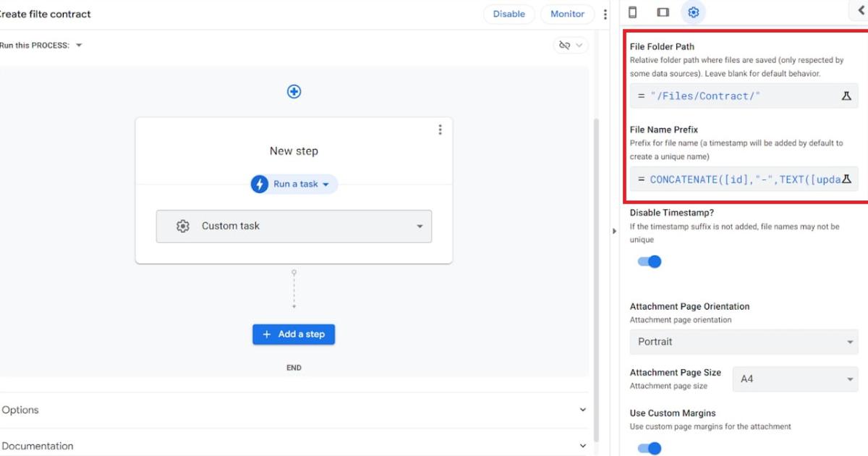
Task: Click the unlink icon dropdown
Action: click(x=571, y=46)
